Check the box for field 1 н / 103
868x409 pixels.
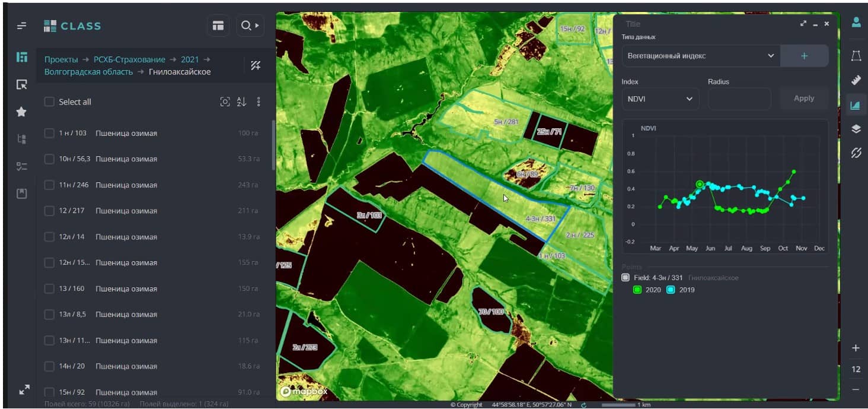click(50, 134)
